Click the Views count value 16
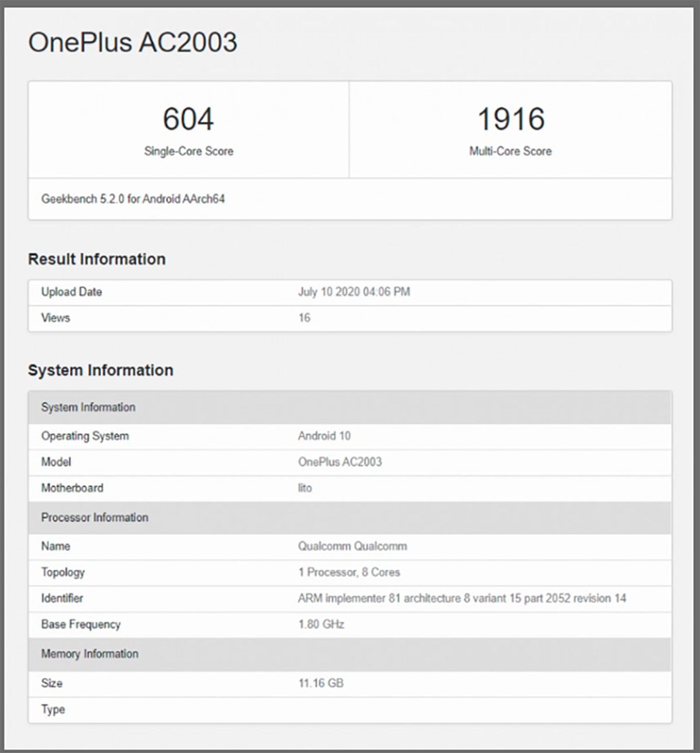Screen dimensions: 700x753 click(x=304, y=318)
